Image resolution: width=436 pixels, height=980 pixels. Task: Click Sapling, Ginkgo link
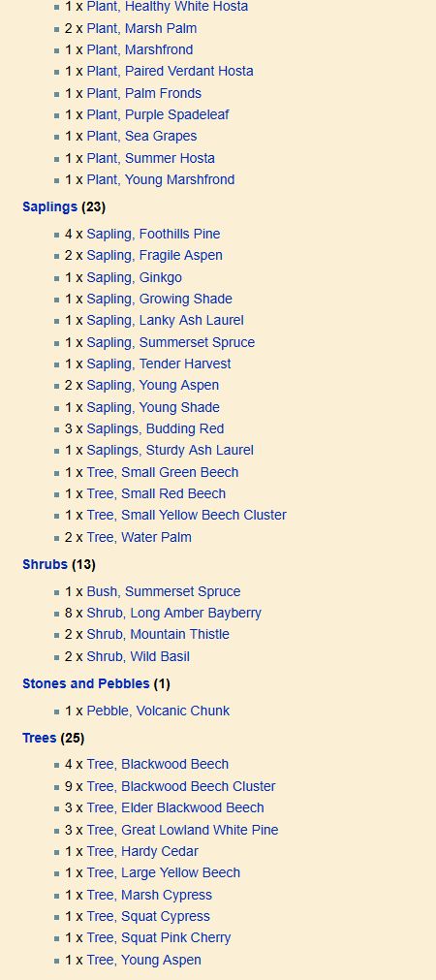pos(135,277)
